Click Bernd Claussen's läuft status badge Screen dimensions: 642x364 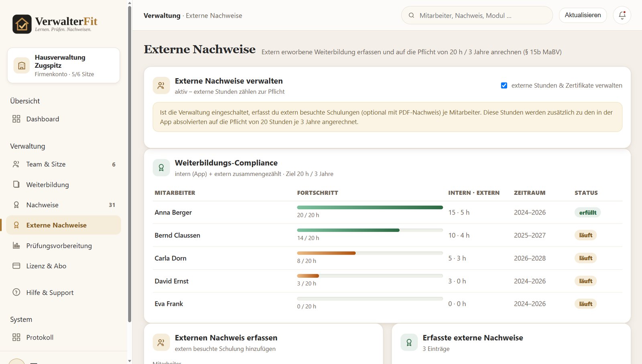coord(585,235)
